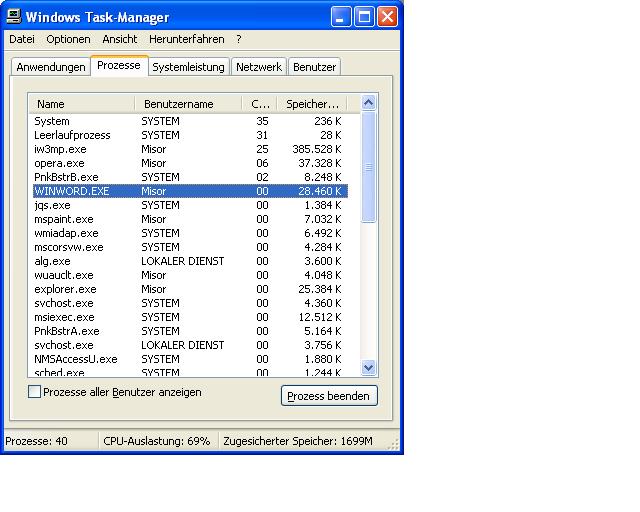
Task: Click the 37.328 K memory value
Action: tap(320, 163)
